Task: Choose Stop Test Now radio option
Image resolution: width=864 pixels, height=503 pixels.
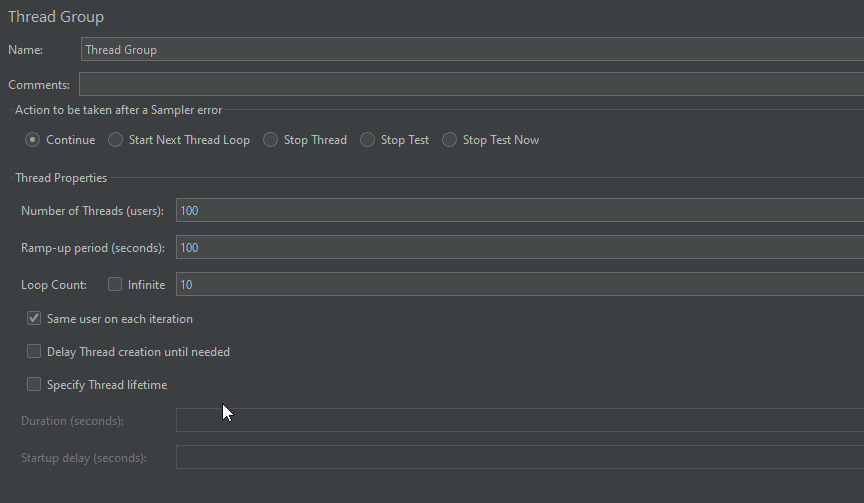Action: (449, 140)
